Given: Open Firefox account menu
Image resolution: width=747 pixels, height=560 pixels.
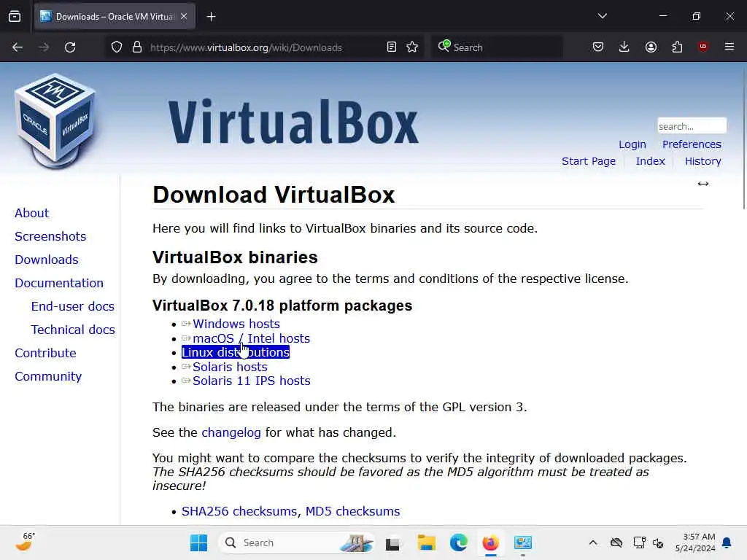Looking at the screenshot, I should click(x=651, y=47).
